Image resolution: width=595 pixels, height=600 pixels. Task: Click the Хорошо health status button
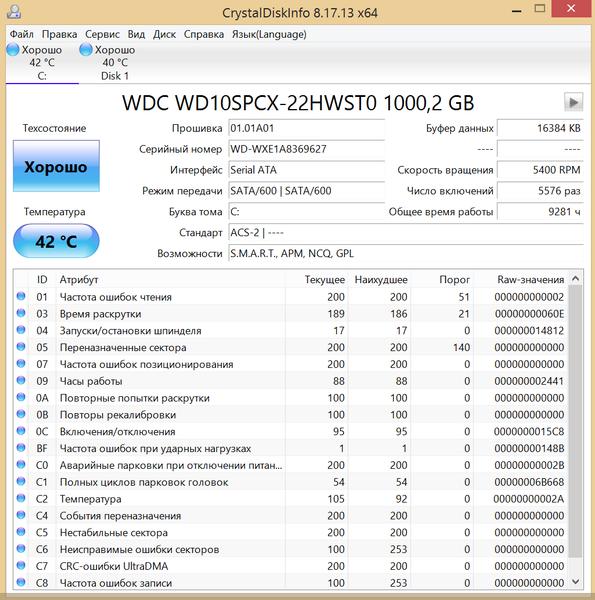click(56, 166)
